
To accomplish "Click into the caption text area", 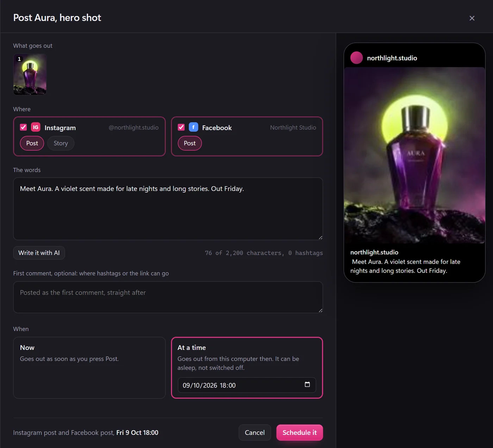I will 168,209.
